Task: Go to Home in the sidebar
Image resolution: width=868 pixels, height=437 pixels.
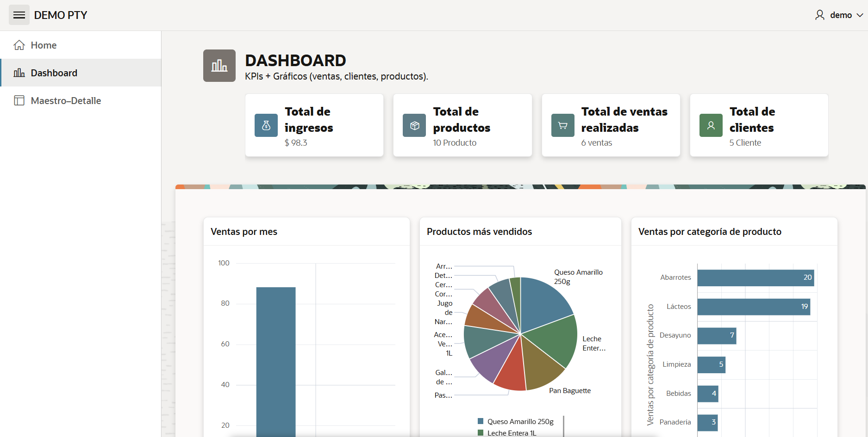Action: 44,45
